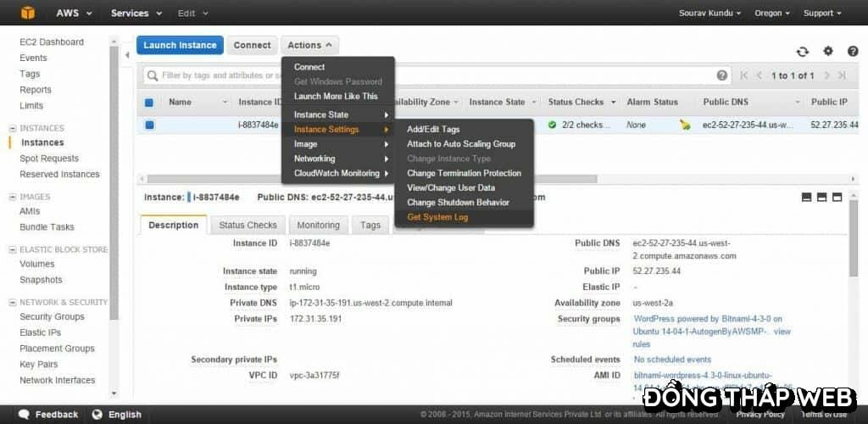Open the Edit dropdown
This screenshot has height=424, width=868.
coord(192,13)
